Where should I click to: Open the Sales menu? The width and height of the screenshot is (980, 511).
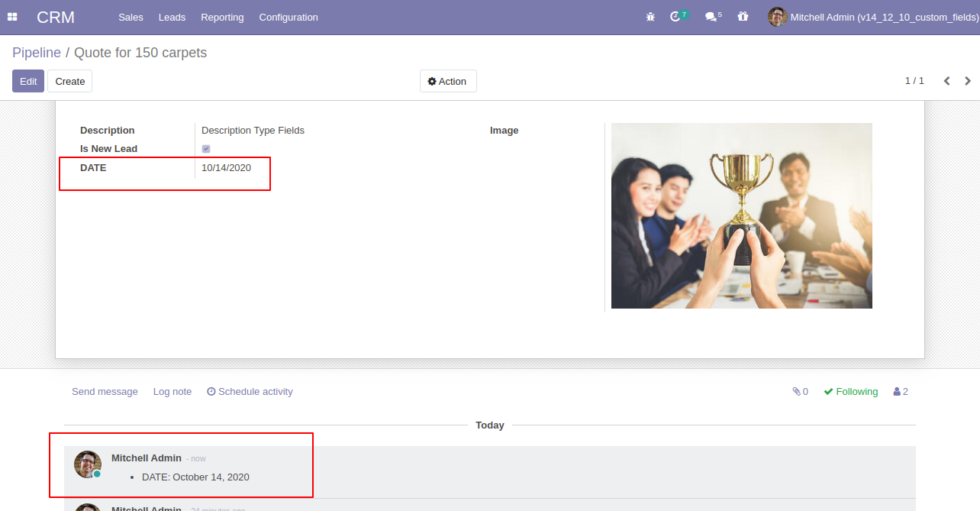[131, 17]
